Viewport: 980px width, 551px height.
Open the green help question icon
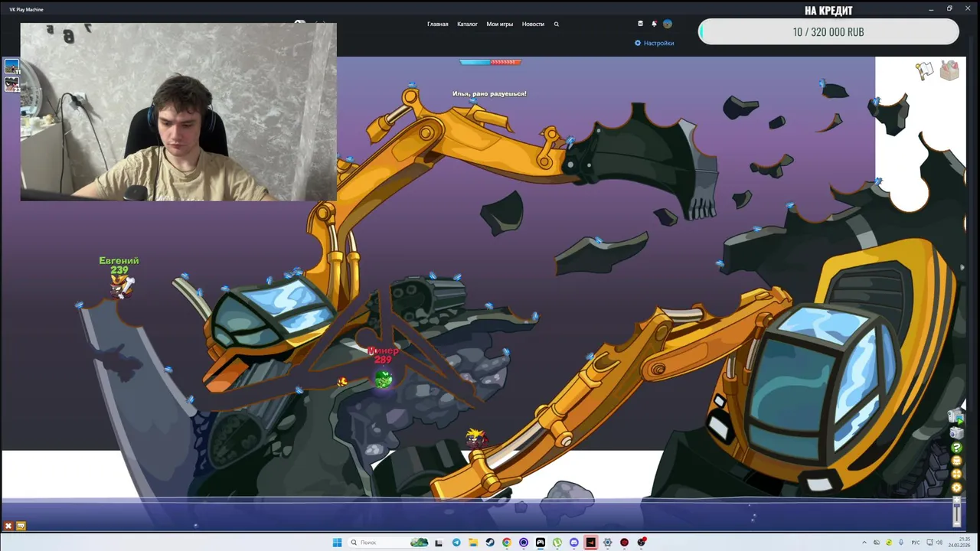click(x=956, y=448)
